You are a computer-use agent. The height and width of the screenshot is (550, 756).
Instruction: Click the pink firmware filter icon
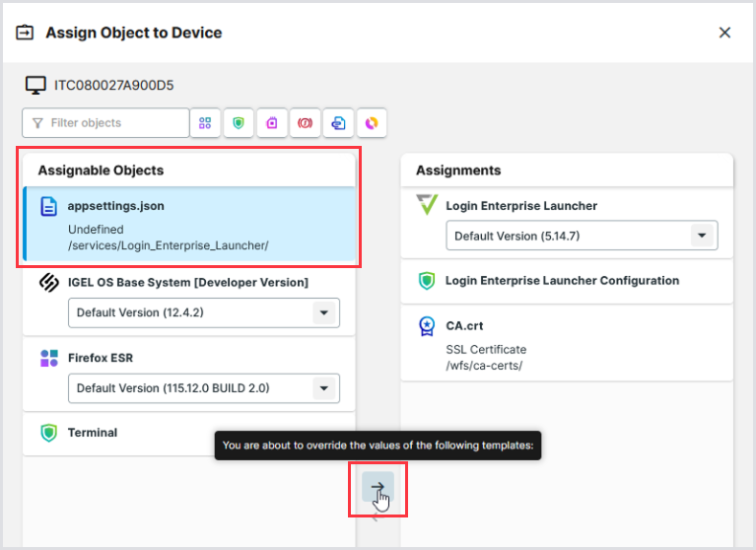pyautogui.click(x=271, y=123)
